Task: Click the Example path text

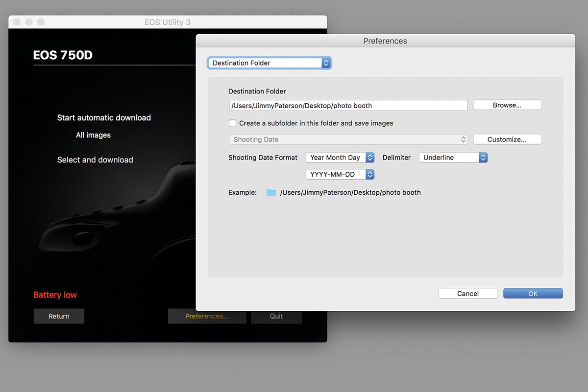Action: coord(350,193)
